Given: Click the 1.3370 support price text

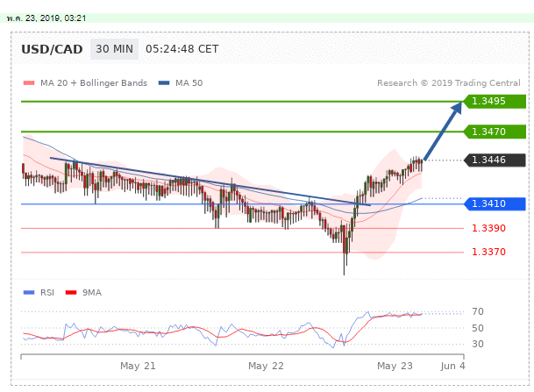Looking at the screenshot, I should [x=488, y=252].
